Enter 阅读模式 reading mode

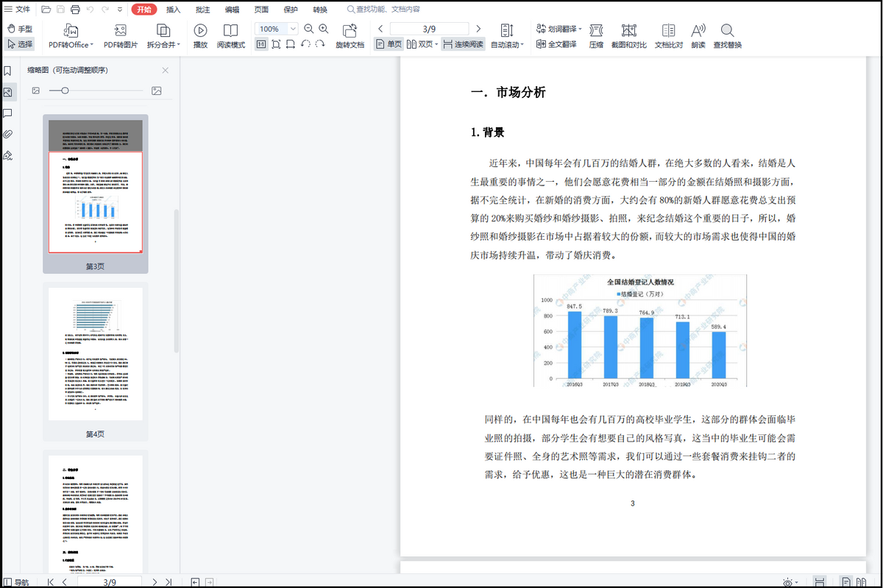coord(231,36)
